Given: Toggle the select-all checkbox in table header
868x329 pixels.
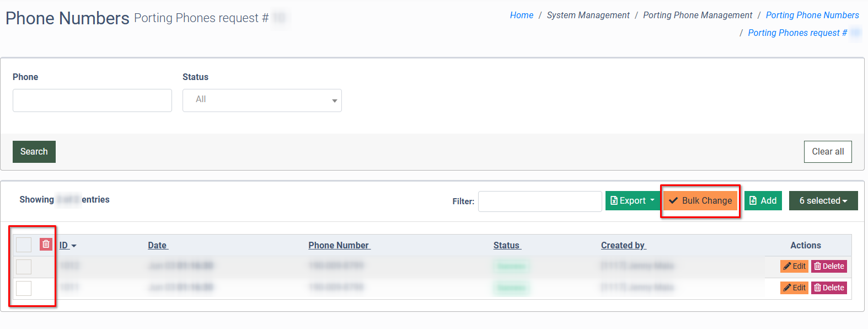Looking at the screenshot, I should [24, 245].
